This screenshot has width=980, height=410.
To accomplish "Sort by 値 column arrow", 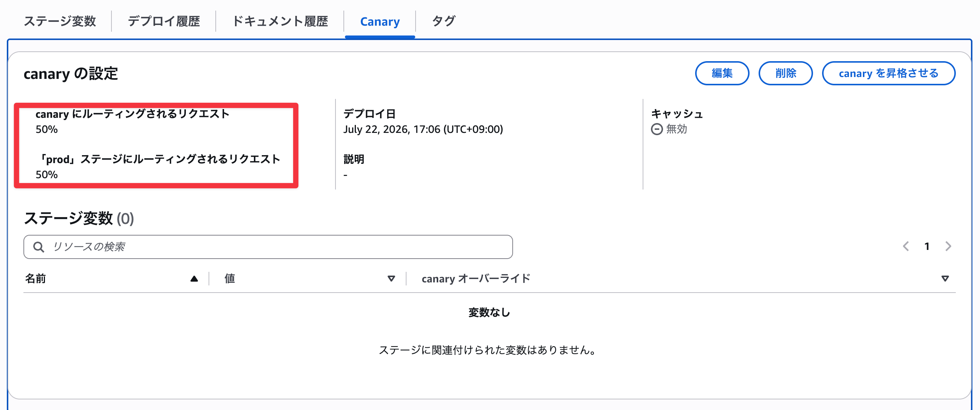I will (391, 279).
